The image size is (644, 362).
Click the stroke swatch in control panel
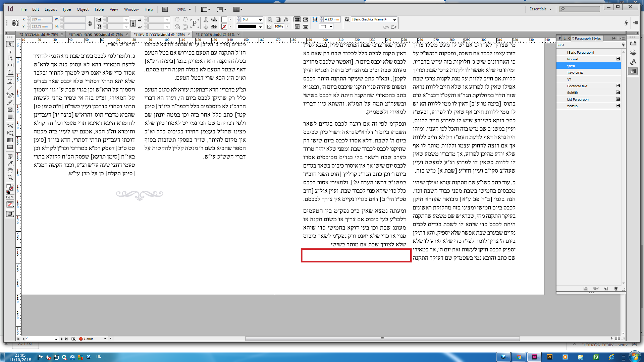pos(224,26)
